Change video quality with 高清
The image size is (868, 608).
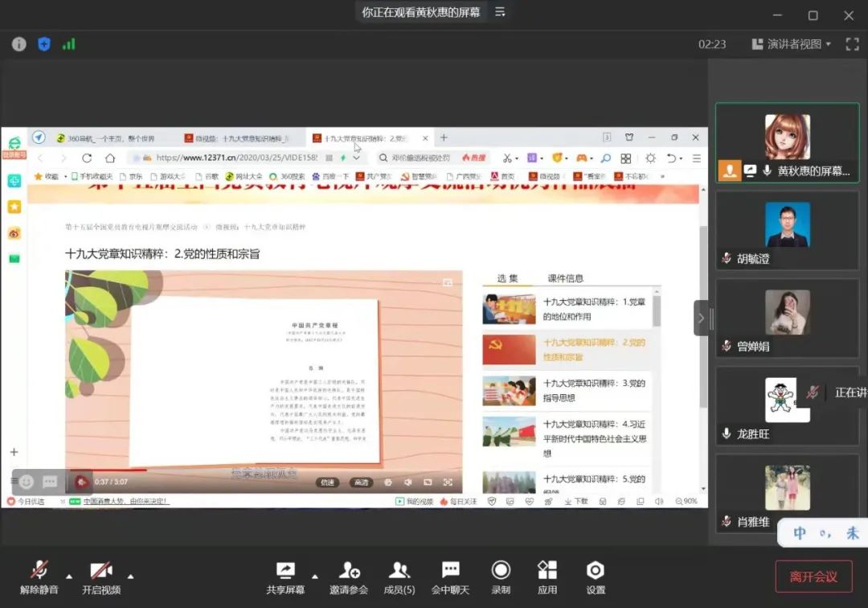click(361, 483)
